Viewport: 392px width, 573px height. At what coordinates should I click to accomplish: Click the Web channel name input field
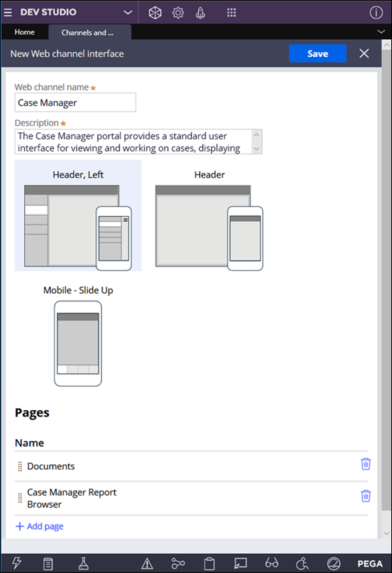[x=75, y=102]
